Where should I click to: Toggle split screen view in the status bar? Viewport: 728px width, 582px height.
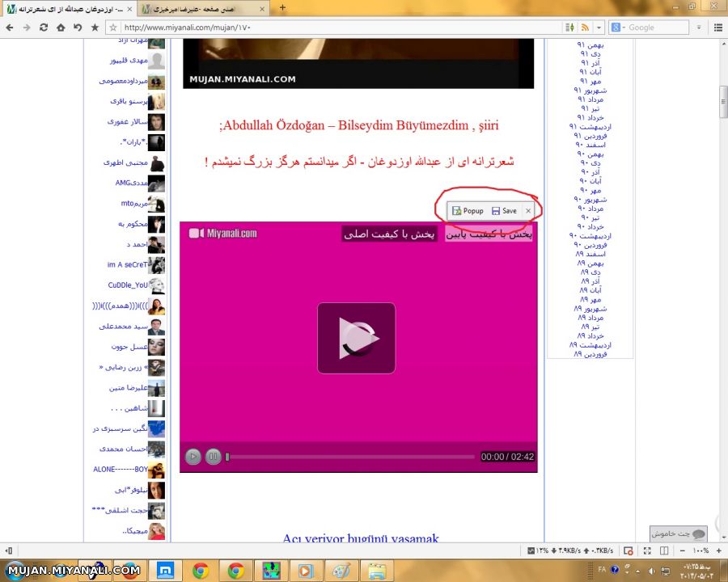[664, 550]
